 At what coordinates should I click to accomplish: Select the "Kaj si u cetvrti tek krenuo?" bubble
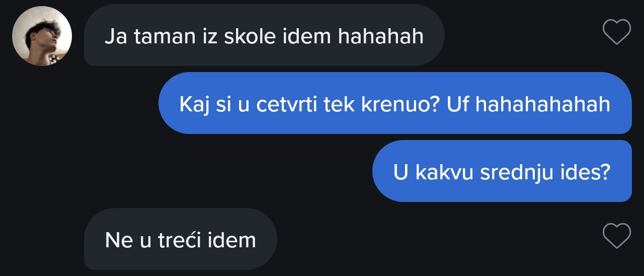[x=395, y=103]
